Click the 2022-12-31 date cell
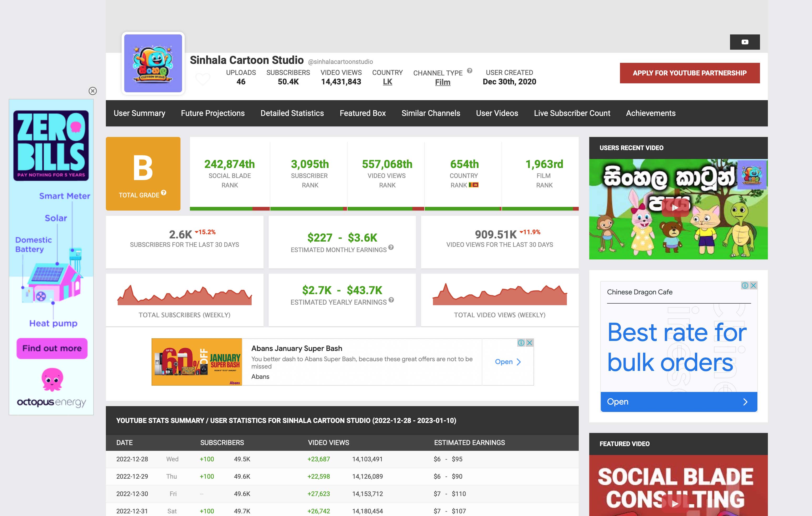Image resolution: width=812 pixels, height=516 pixels. [132, 511]
